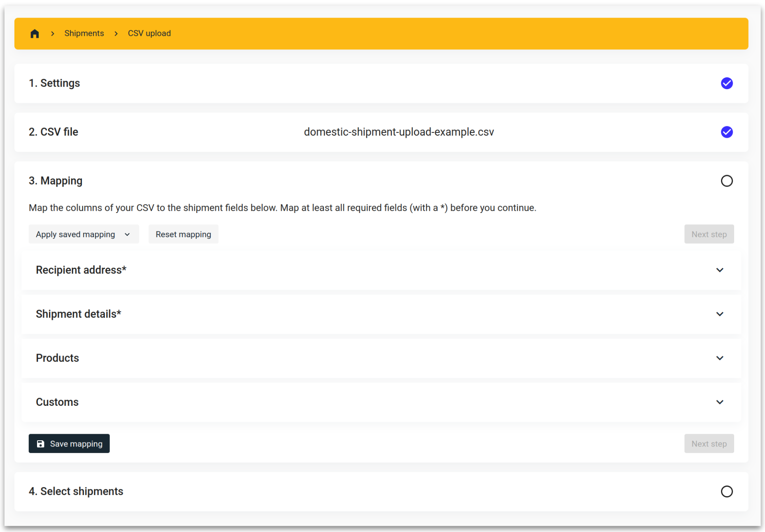Click the Next step button below Customs
The image size is (765, 532).
pyautogui.click(x=709, y=444)
